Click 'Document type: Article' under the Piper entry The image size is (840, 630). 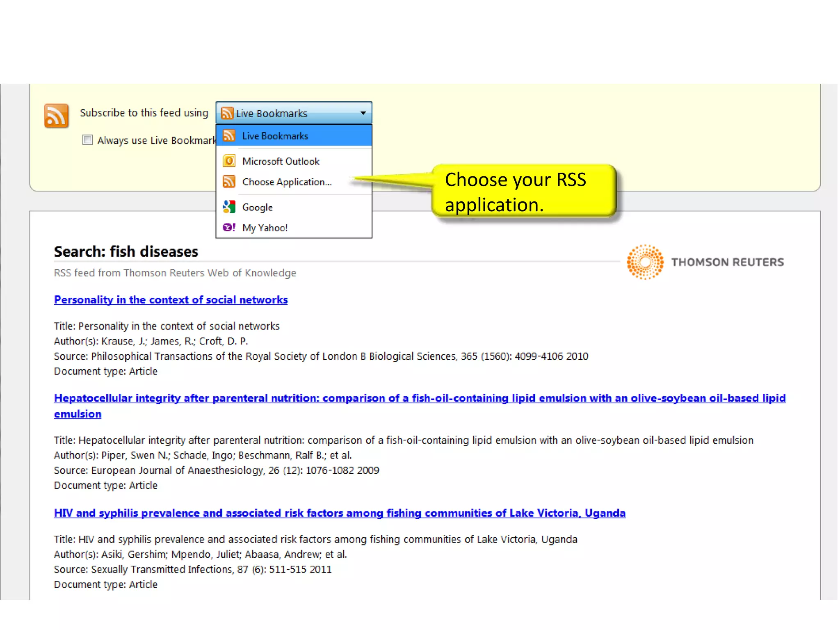click(x=105, y=485)
